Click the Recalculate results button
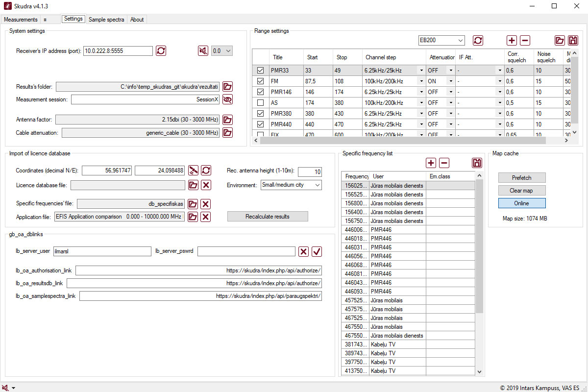 [268, 217]
